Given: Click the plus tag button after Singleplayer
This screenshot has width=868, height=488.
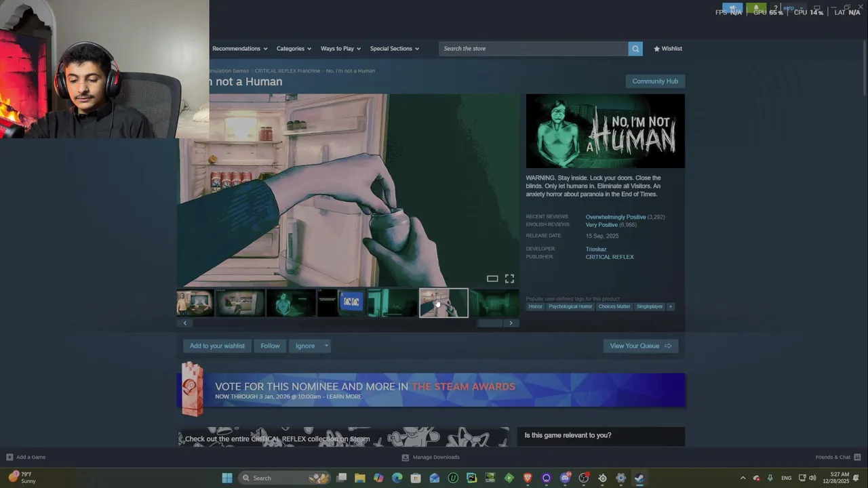Looking at the screenshot, I should pyautogui.click(x=670, y=306).
